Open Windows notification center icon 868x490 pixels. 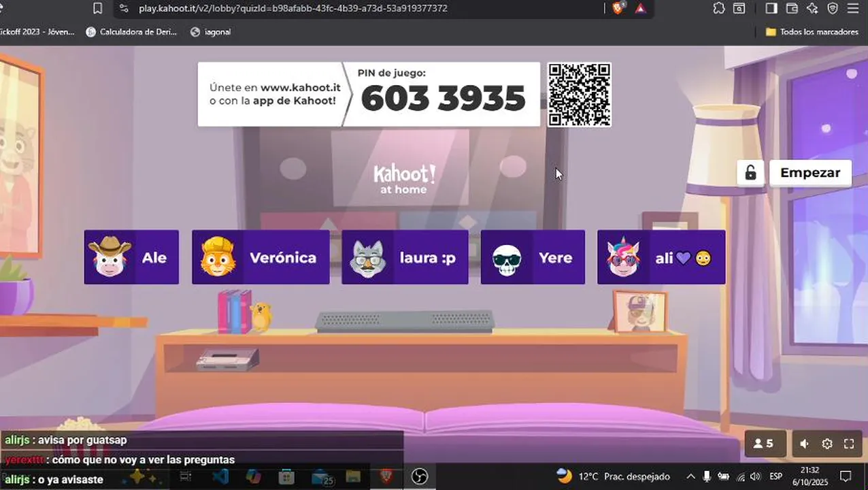coord(846,476)
